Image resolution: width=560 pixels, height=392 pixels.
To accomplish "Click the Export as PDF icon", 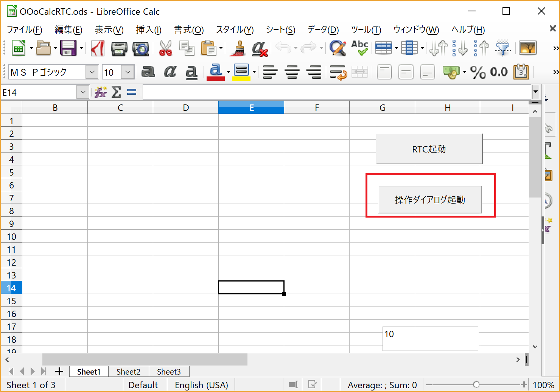I will [98, 48].
